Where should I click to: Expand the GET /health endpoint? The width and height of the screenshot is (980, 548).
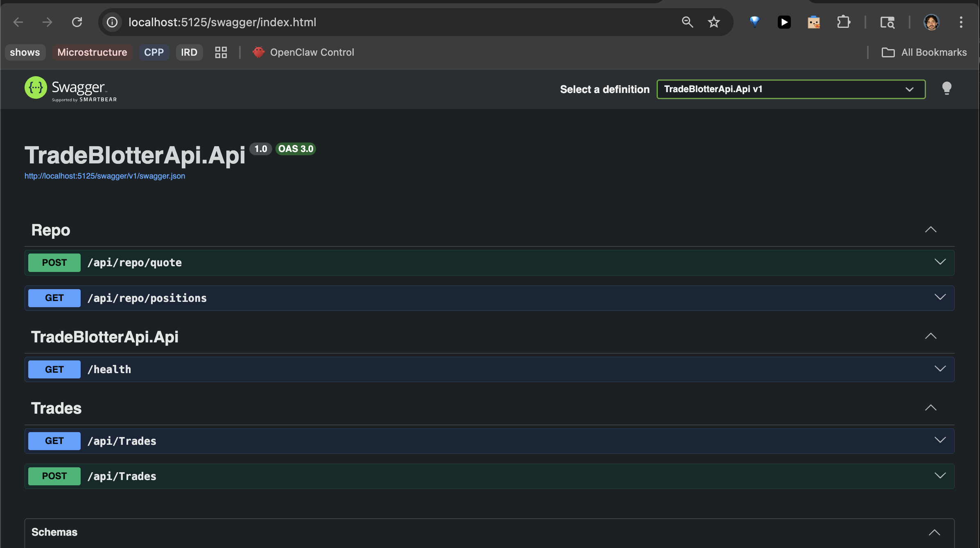coord(940,369)
